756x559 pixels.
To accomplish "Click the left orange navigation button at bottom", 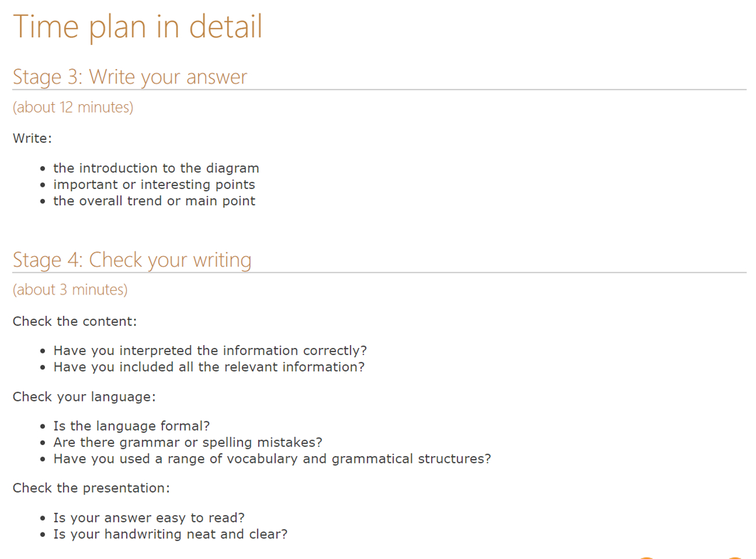I will [x=646, y=557].
